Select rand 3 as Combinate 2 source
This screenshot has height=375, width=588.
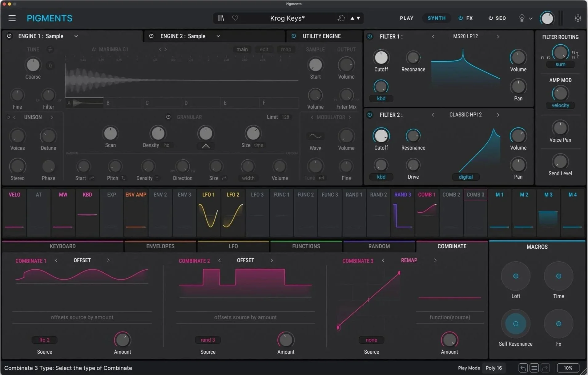[208, 340]
